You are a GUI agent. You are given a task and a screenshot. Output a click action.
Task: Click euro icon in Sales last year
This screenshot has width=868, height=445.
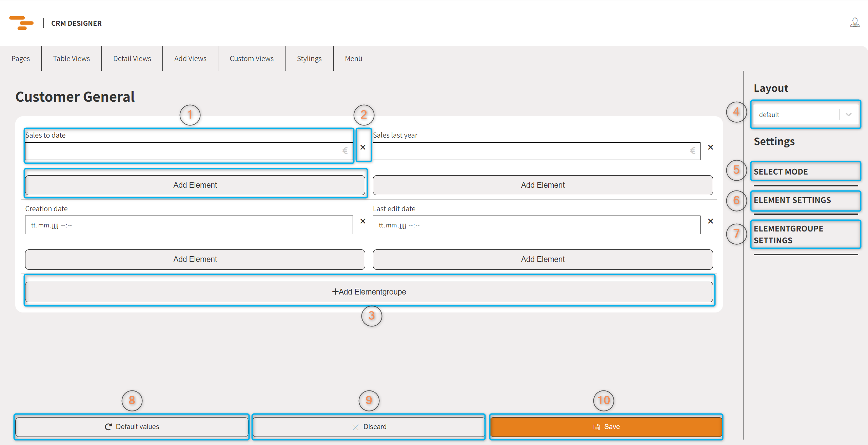(x=692, y=151)
